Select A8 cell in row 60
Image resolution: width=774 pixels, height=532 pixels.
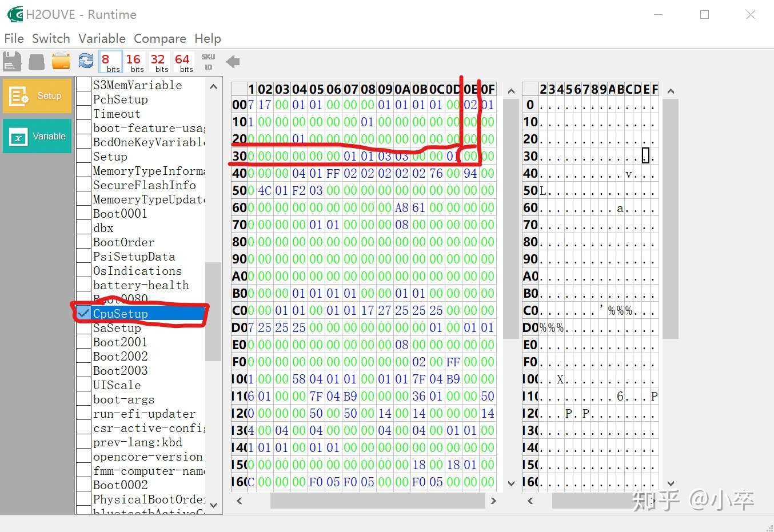[401, 207]
